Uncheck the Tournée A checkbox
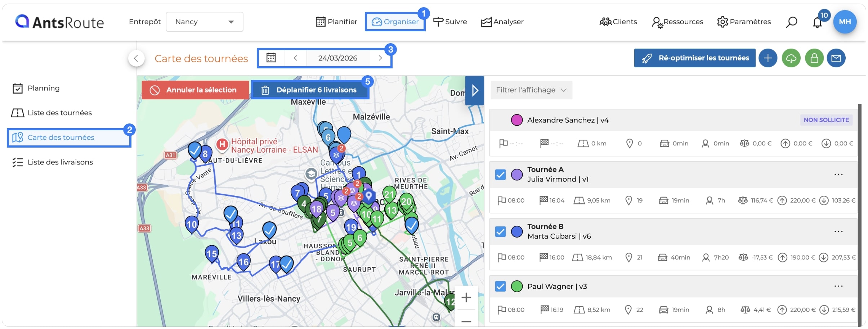Image resolution: width=868 pixels, height=329 pixels. pos(500,175)
